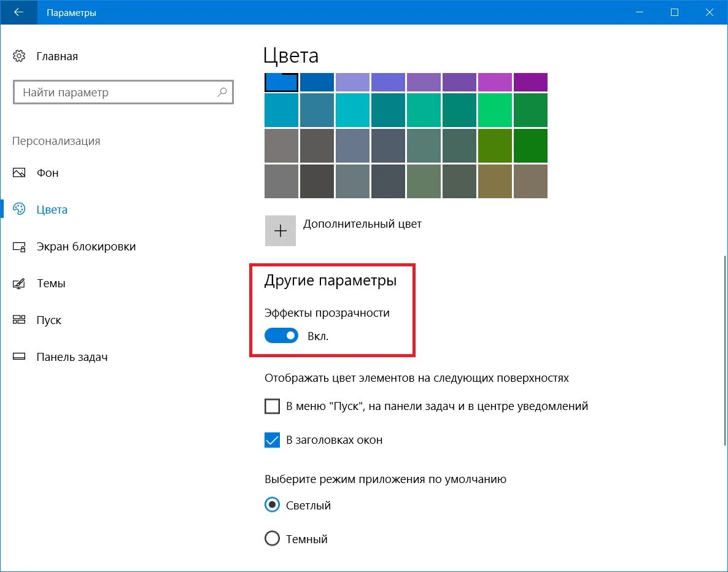
Task: Select the Светлый app mode radio
Action: [x=272, y=504]
